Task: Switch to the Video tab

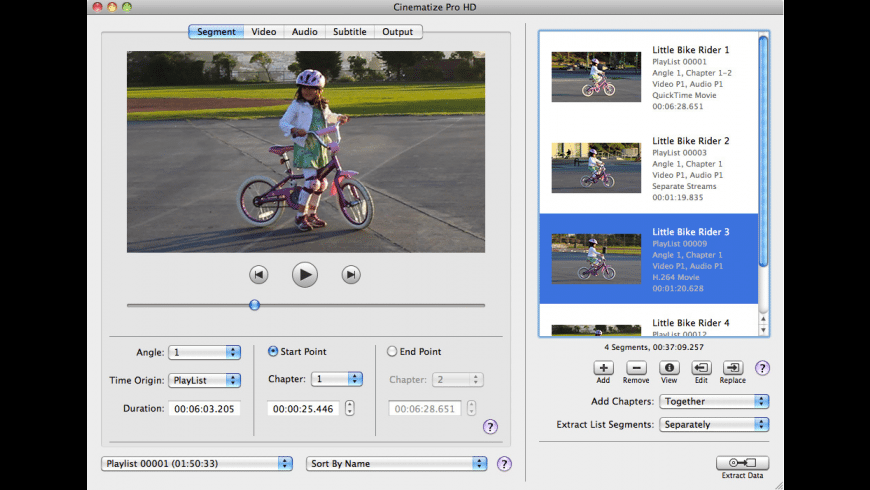Action: coord(264,32)
